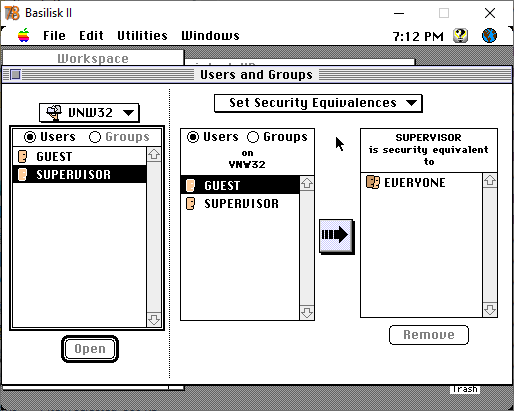Close the Users and Groups window box
Image resolution: width=514 pixels, height=411 pixels.
coord(15,74)
